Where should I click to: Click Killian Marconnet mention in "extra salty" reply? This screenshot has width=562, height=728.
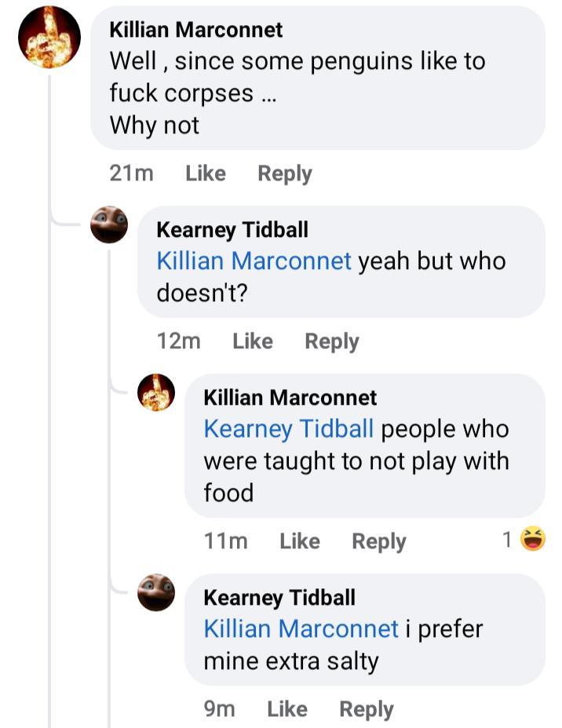click(x=301, y=628)
